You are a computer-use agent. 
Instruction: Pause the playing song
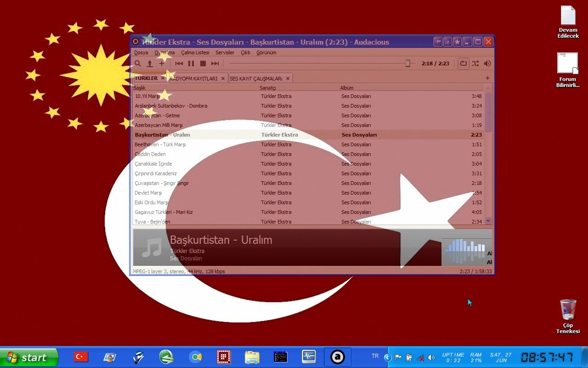[x=191, y=63]
